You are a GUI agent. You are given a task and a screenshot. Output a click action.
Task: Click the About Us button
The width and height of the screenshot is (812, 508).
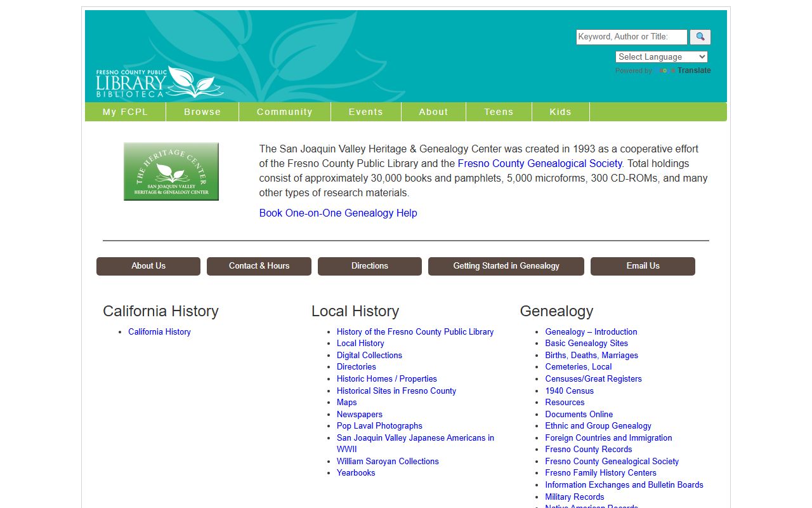pyautogui.click(x=148, y=266)
